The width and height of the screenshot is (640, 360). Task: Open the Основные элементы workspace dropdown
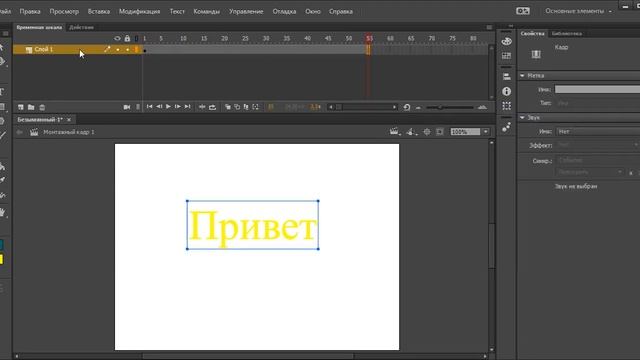[x=578, y=11]
